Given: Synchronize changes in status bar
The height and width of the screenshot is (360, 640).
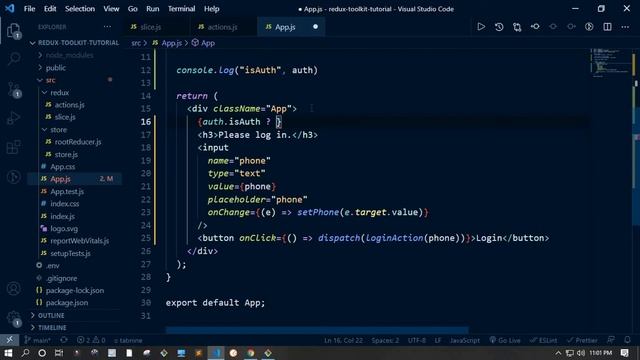Looking at the screenshot, I should coord(64,340).
